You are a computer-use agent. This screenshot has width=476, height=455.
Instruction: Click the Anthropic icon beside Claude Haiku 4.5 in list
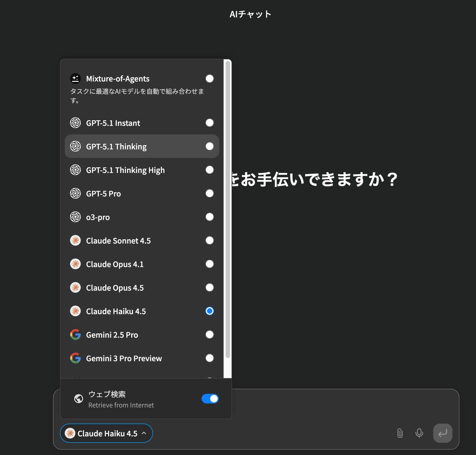click(x=75, y=311)
